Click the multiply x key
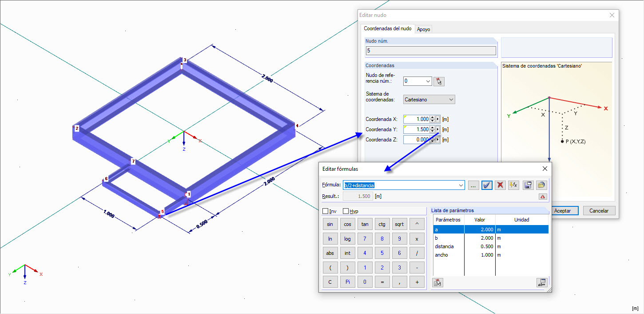This screenshot has height=314, width=644. click(x=417, y=239)
